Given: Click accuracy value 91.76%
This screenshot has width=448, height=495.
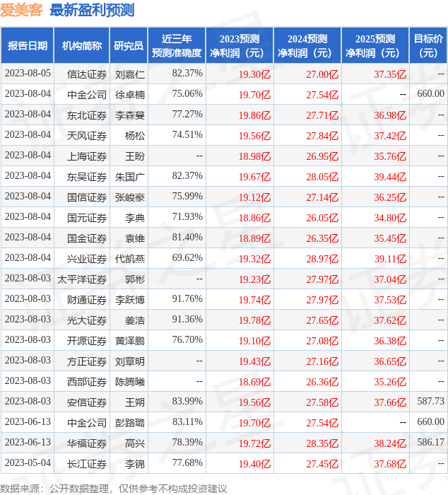Looking at the screenshot, I should (x=187, y=299).
